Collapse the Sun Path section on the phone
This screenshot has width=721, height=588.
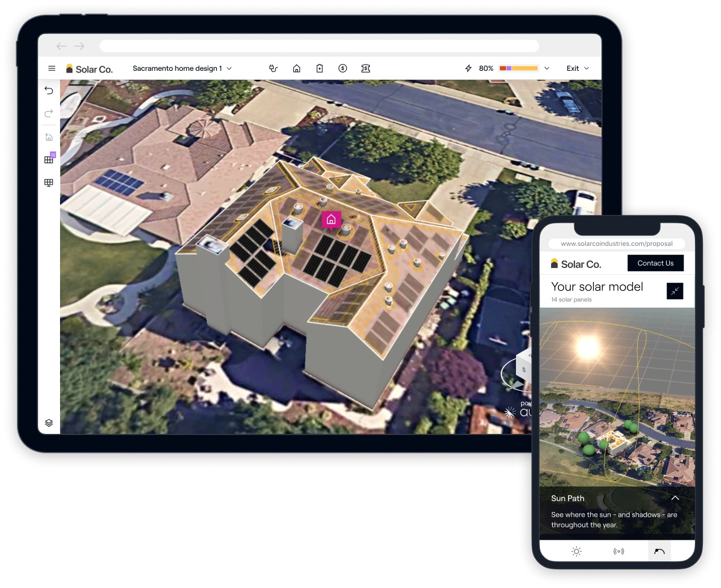(x=675, y=497)
